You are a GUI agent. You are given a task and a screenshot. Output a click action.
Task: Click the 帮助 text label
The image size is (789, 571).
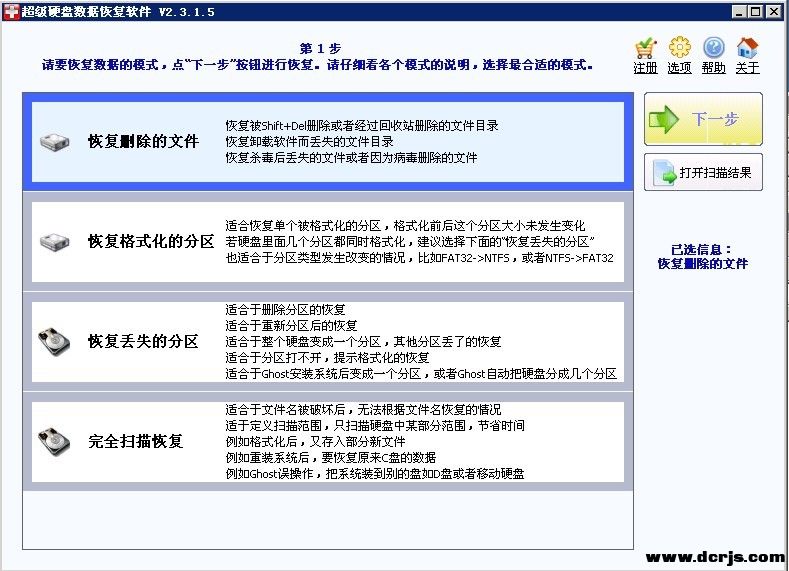(x=713, y=68)
